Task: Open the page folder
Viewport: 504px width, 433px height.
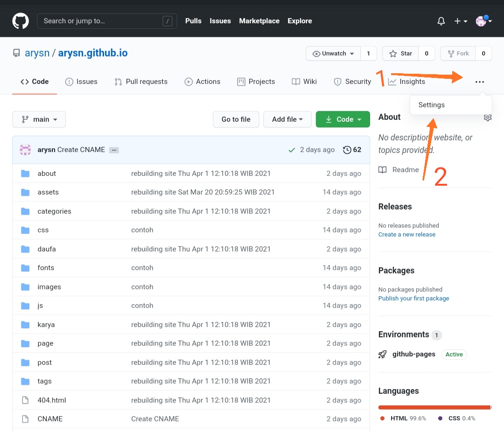Action: point(45,343)
